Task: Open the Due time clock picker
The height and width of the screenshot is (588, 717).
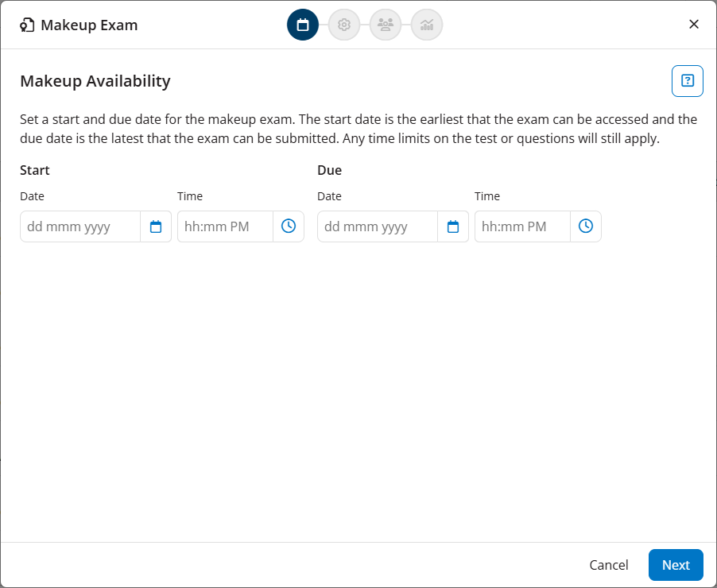Action: point(586,226)
